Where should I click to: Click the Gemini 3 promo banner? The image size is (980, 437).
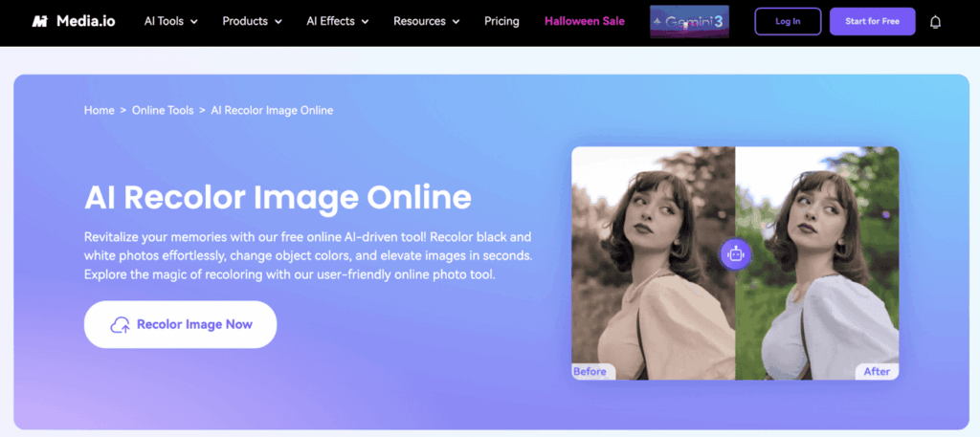pyautogui.click(x=689, y=21)
